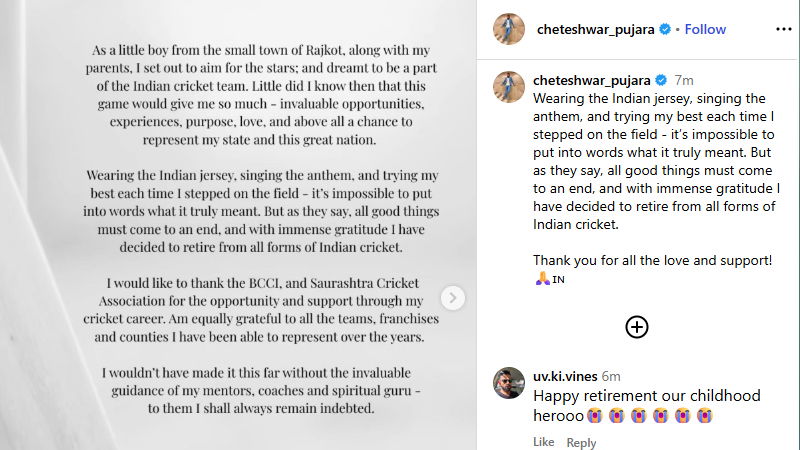Click the 7m caption timestamp

pyautogui.click(x=684, y=80)
